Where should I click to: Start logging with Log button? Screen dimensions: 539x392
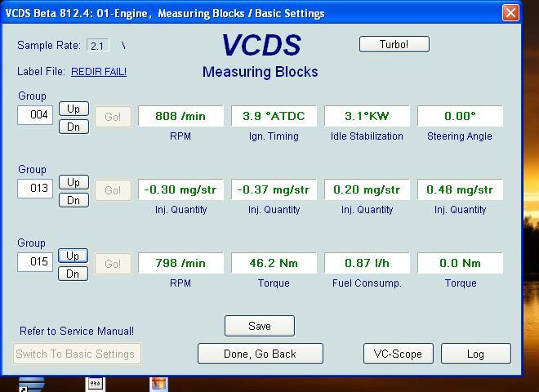[x=476, y=354]
